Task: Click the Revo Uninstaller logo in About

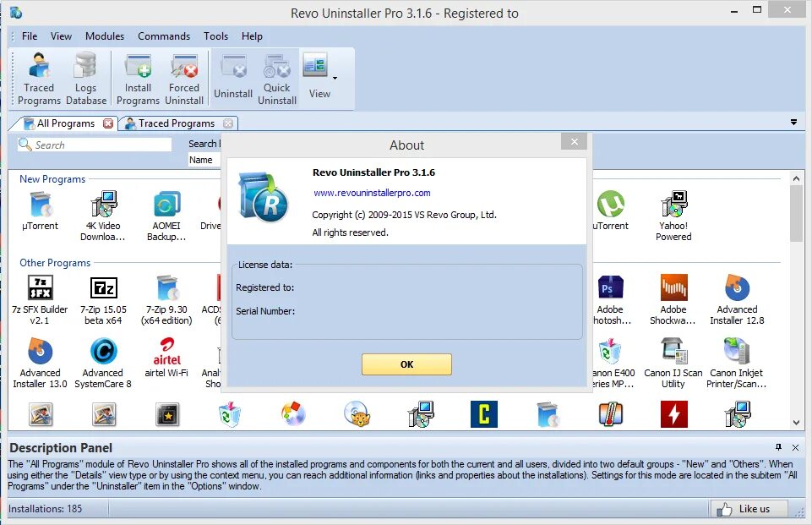Action: click(263, 198)
